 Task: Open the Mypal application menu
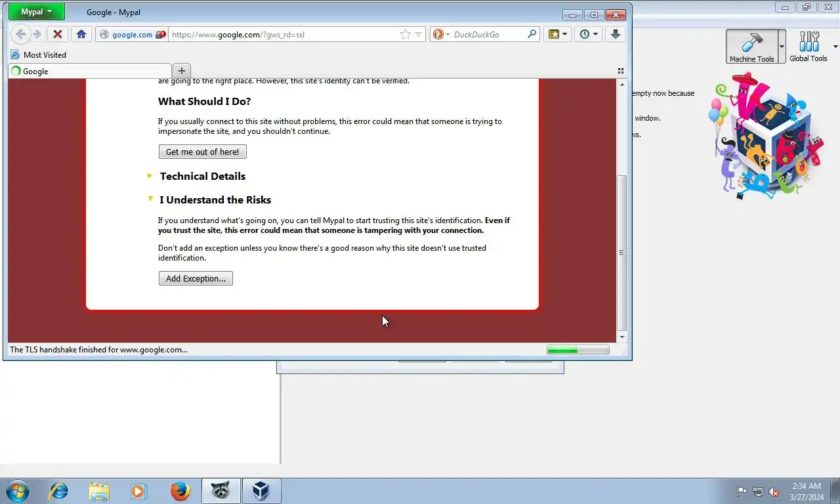[36, 12]
